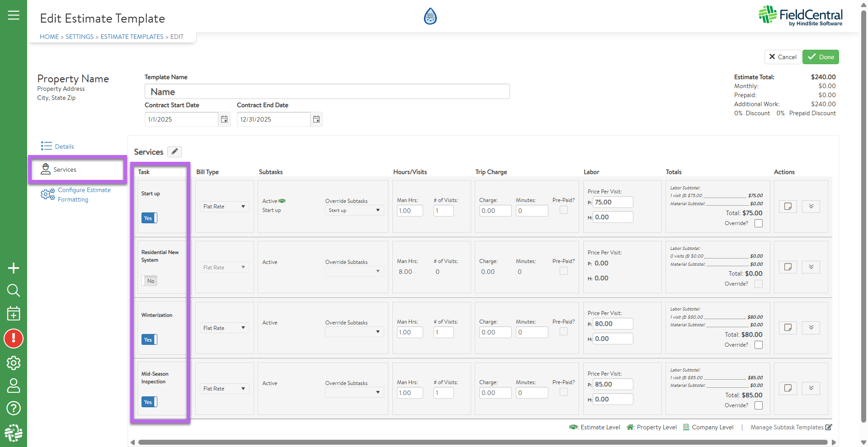The width and height of the screenshot is (868, 447).
Task: Check the Override box for Winterization total
Action: pyautogui.click(x=759, y=345)
